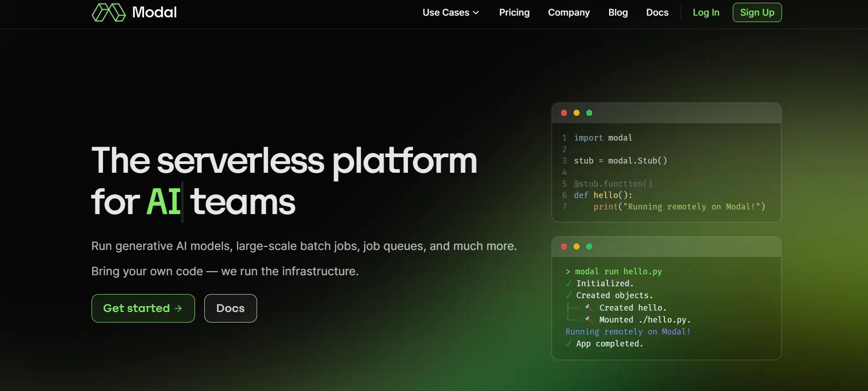868x391 pixels.
Task: Click the arrow icon in Get started
Action: 178,308
